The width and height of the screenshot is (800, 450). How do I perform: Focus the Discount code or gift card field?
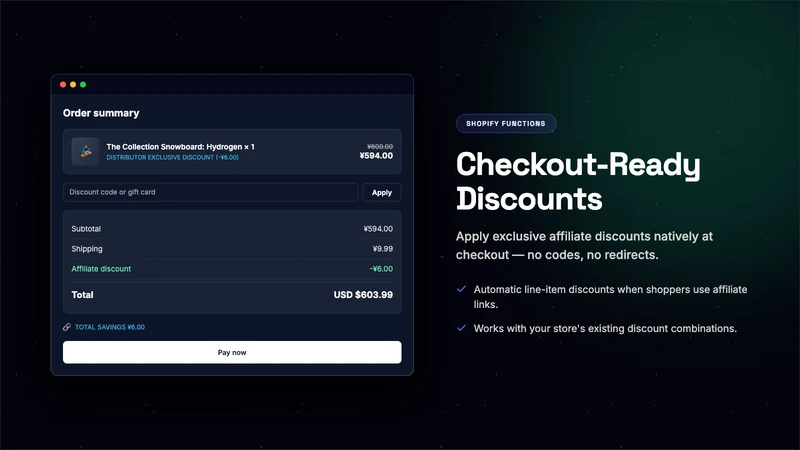pyautogui.click(x=210, y=192)
